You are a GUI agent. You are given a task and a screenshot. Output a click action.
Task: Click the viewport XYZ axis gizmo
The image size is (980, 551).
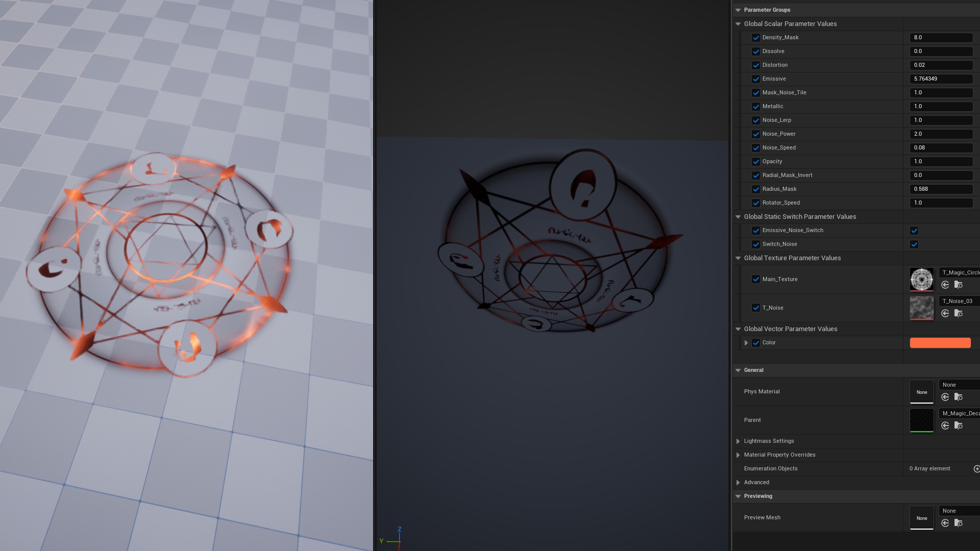point(391,538)
